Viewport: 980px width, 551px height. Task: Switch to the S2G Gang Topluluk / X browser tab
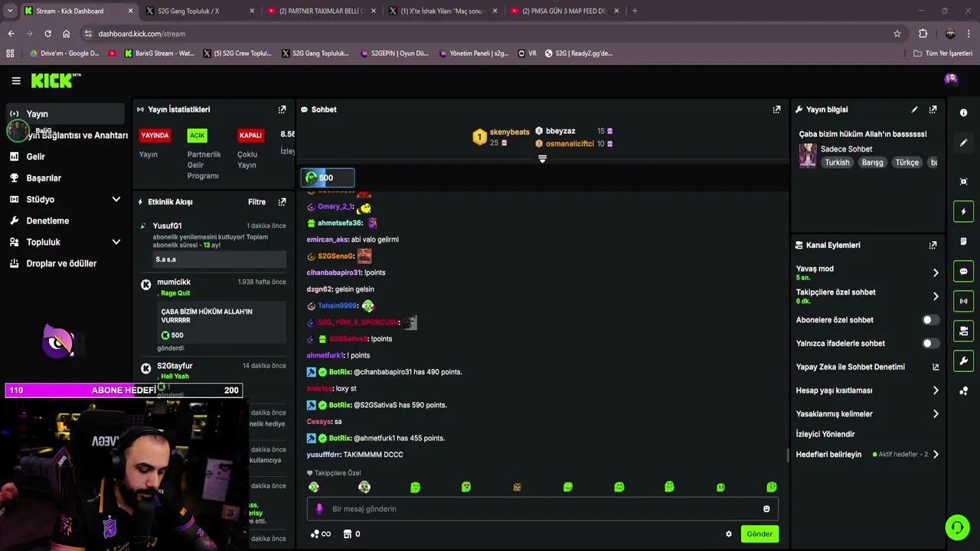199,11
